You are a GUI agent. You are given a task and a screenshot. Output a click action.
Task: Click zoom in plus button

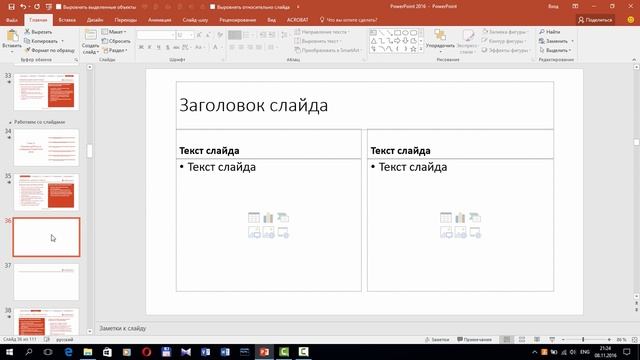pos(609,340)
